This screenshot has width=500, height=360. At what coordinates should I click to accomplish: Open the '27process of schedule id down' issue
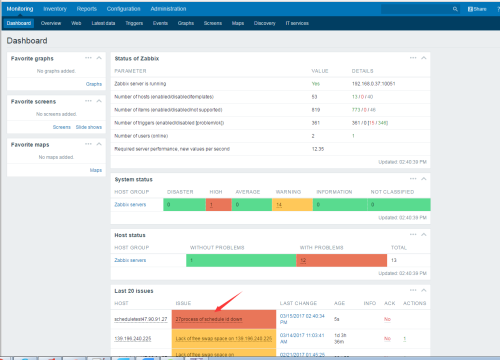click(x=209, y=319)
